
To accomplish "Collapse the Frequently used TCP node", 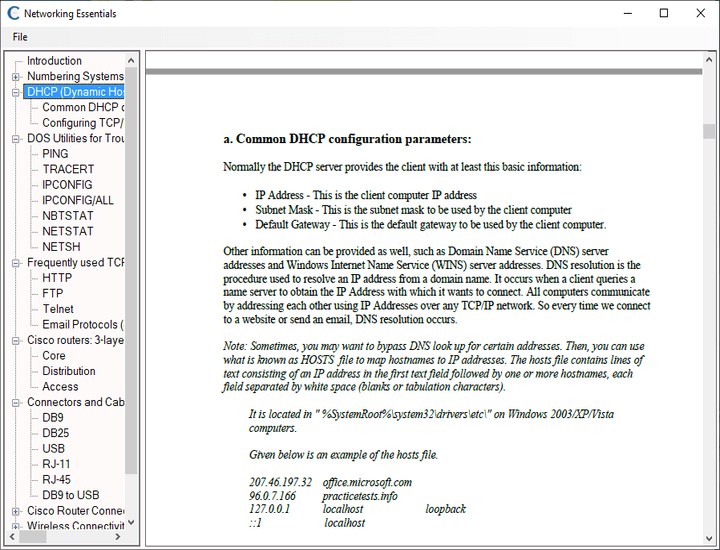I will 16,263.
